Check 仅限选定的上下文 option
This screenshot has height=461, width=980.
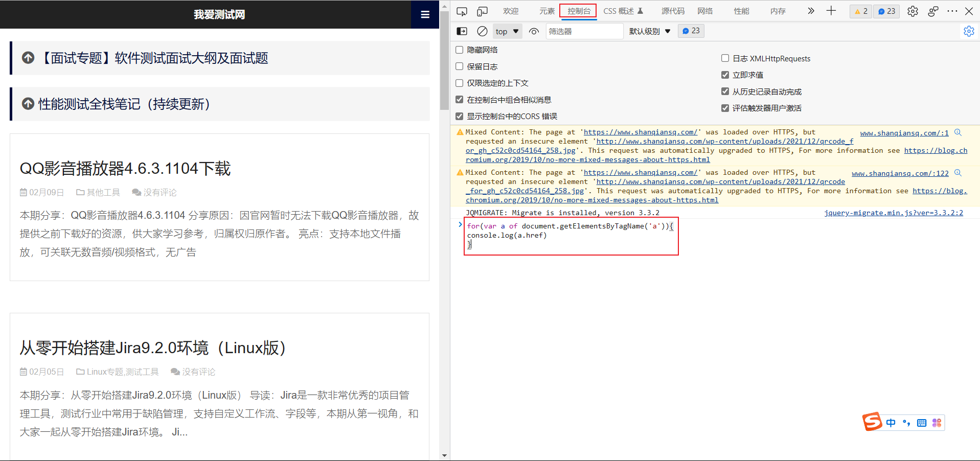point(459,83)
